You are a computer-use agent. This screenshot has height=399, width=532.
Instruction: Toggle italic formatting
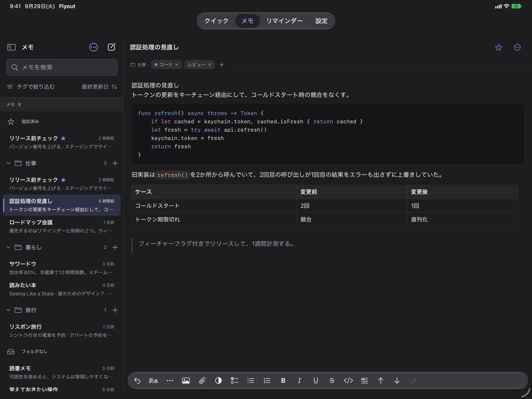pyautogui.click(x=299, y=381)
